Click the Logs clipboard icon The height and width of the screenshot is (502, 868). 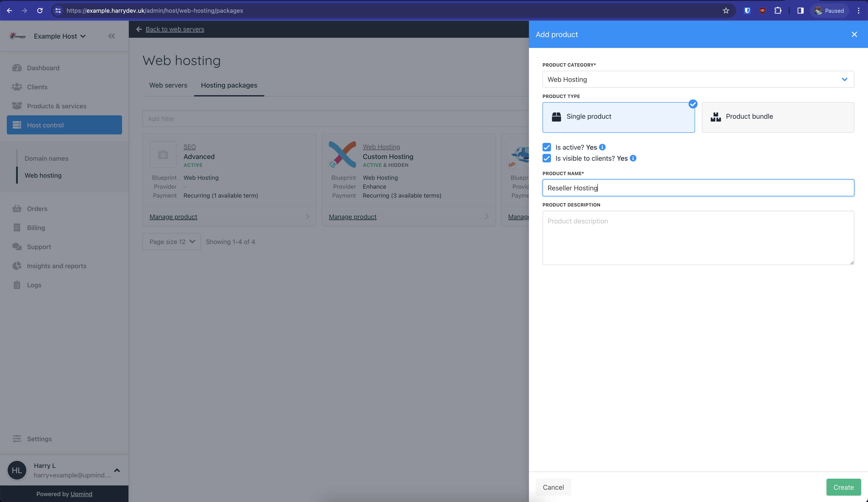17,285
